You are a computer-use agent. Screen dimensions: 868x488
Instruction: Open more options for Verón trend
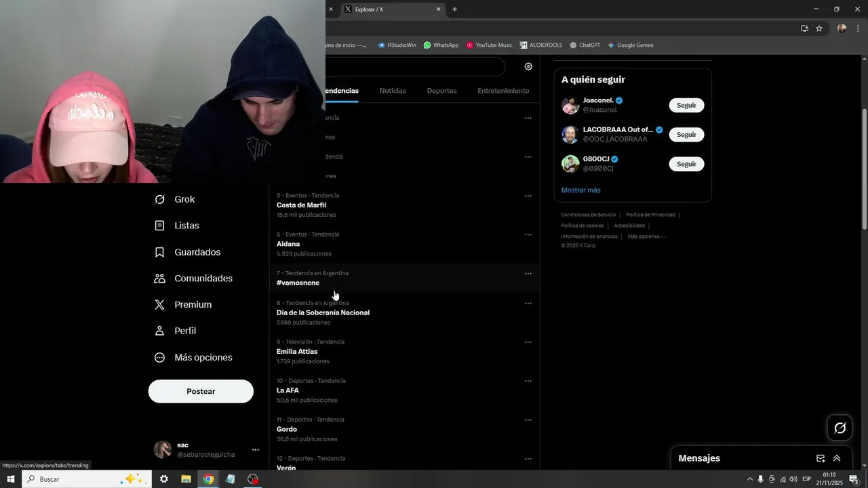pyautogui.click(x=528, y=459)
